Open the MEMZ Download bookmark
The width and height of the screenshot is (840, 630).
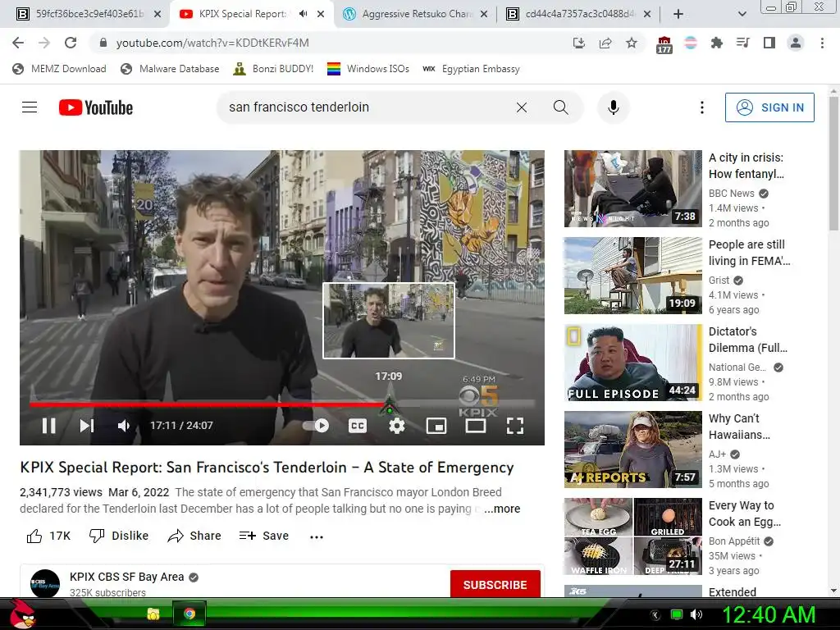click(x=59, y=69)
